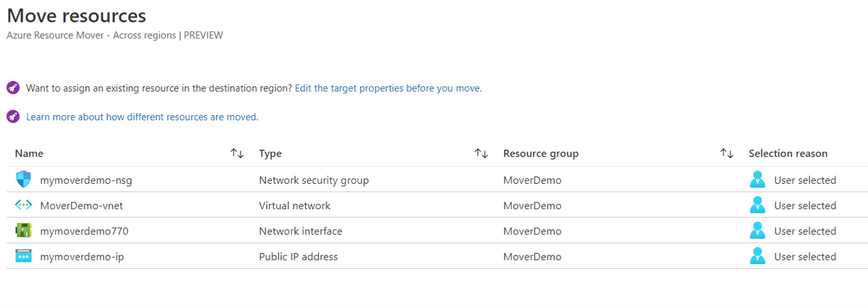Click the 'Move resources' page title
868x308 pixels.
click(x=76, y=15)
